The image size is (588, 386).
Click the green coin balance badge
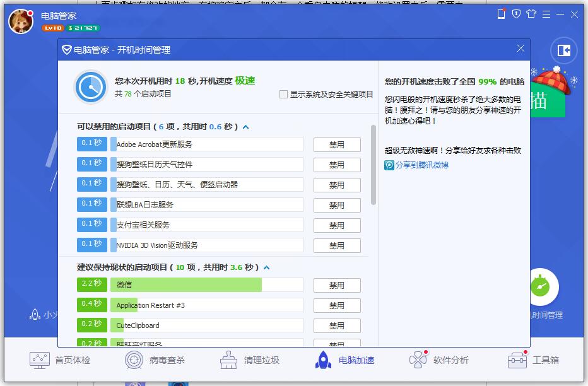83,28
